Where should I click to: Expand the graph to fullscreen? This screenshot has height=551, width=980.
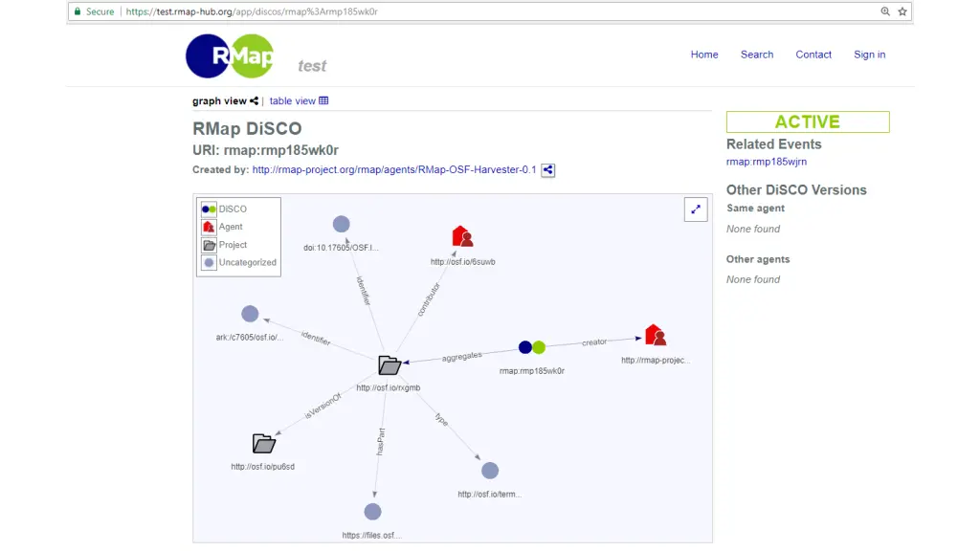pyautogui.click(x=696, y=209)
